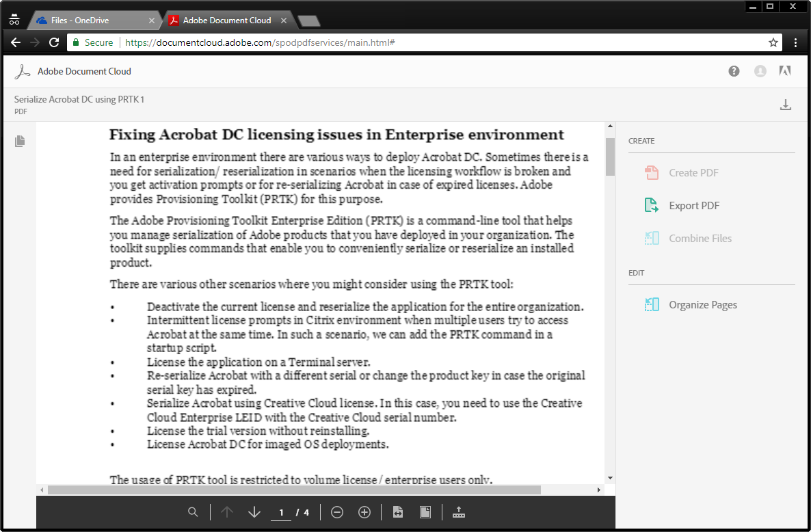
Task: Open the Combine Files tool label
Action: click(x=700, y=239)
